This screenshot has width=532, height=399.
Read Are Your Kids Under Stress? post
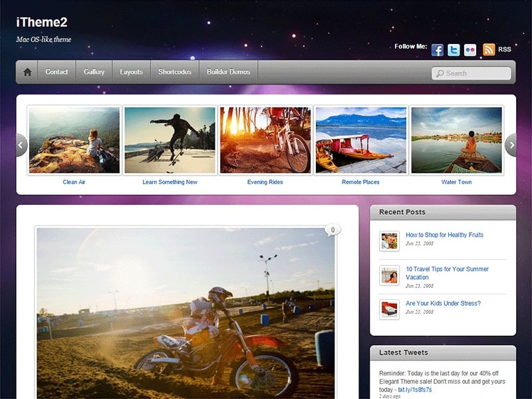443,303
